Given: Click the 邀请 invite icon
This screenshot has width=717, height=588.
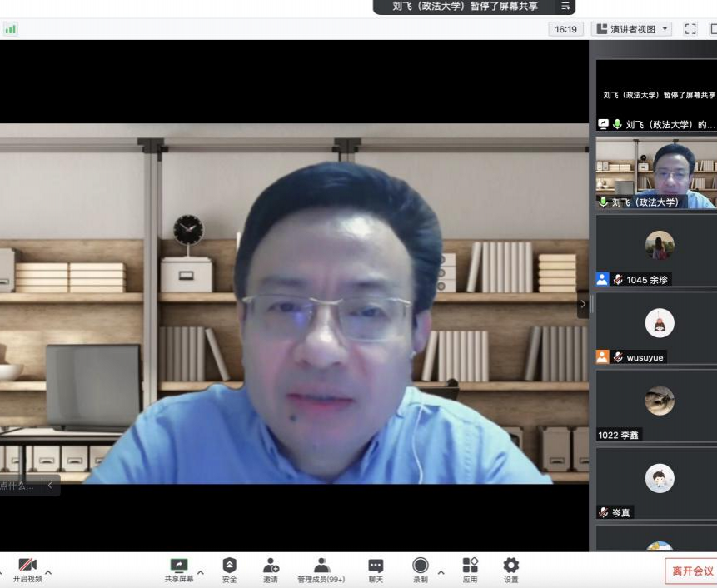Looking at the screenshot, I should (x=271, y=570).
